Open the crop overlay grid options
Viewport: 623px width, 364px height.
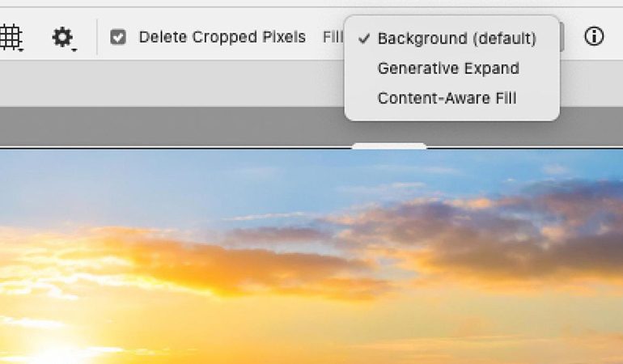(11, 37)
